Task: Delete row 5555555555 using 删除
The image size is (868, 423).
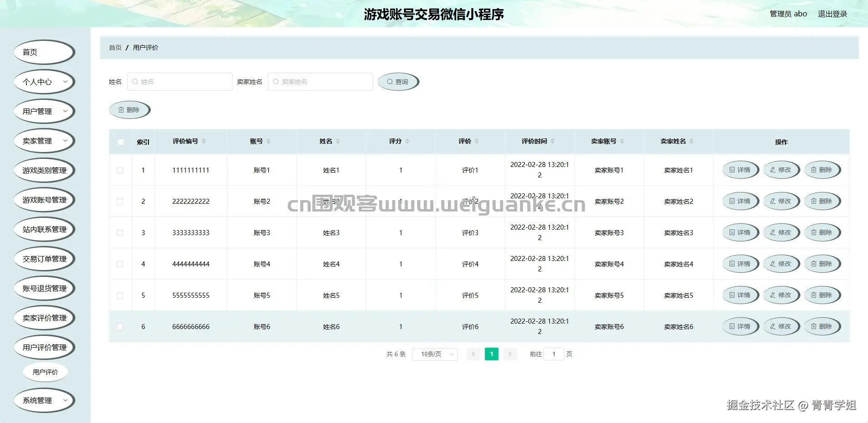Action: [x=822, y=295]
